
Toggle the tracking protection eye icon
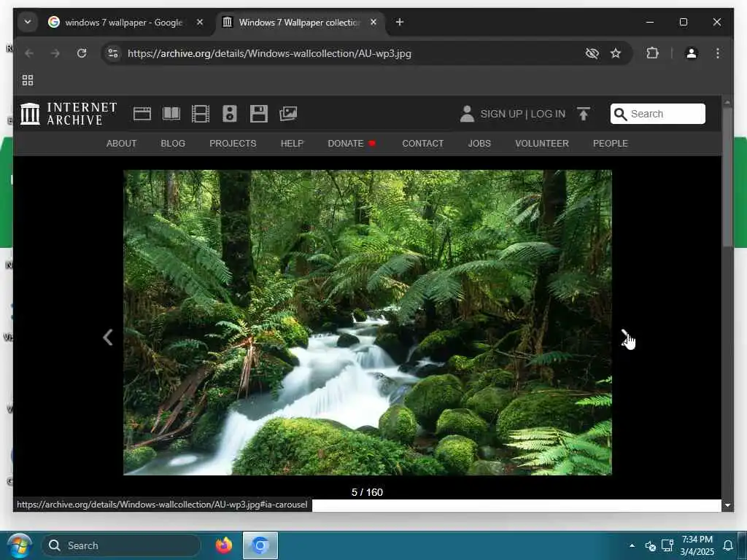592,53
